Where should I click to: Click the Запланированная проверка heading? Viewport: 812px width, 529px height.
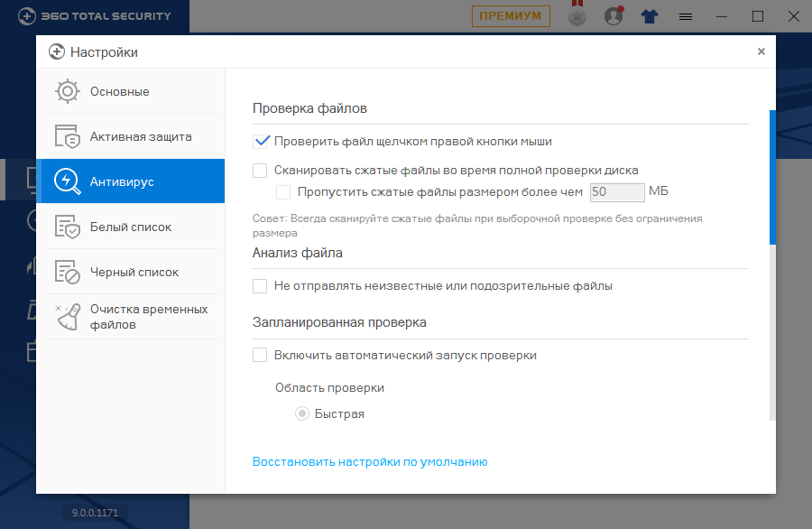pyautogui.click(x=339, y=322)
